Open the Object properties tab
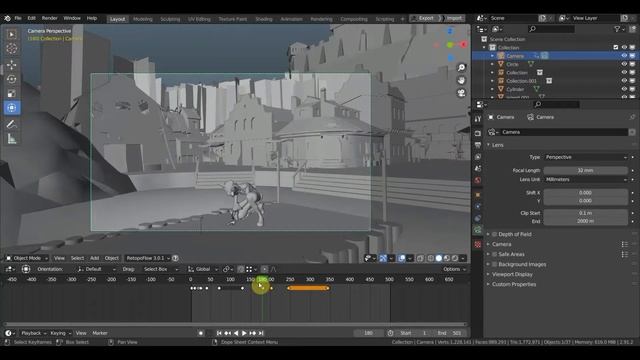 478,195
